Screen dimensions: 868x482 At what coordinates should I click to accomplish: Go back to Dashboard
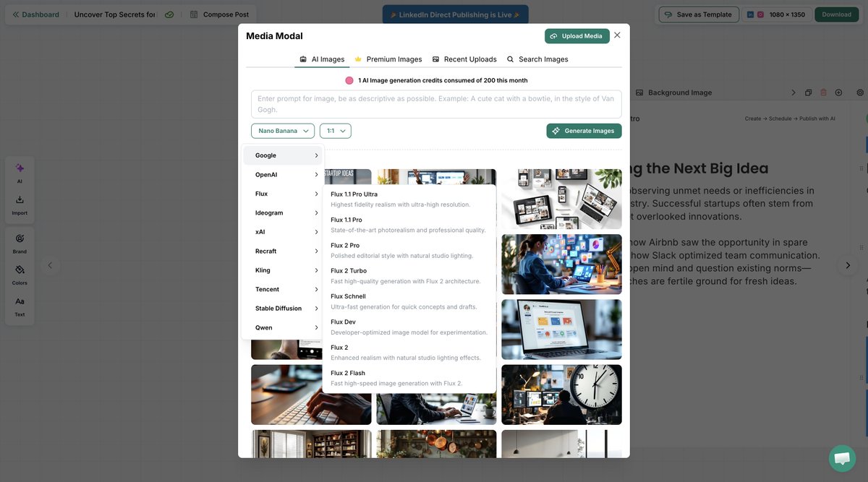click(x=35, y=14)
